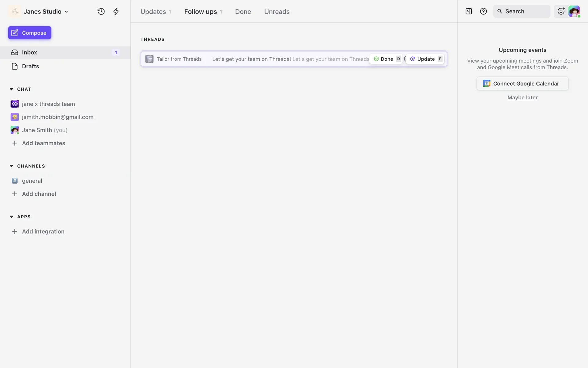Click the Search input field

coord(522,11)
